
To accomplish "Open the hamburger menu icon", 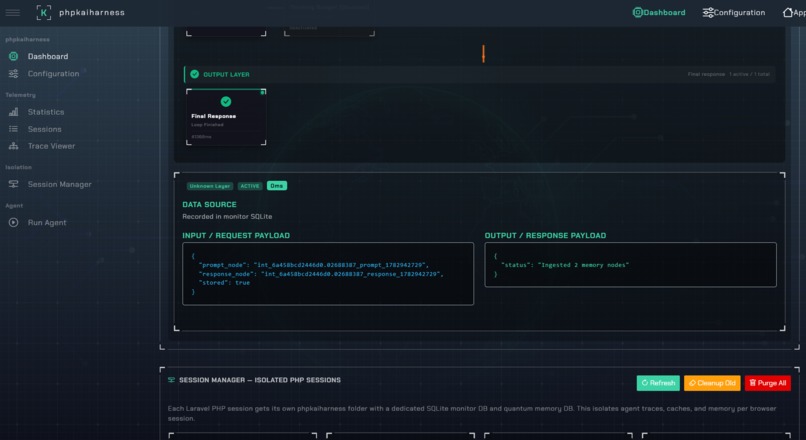I will 13,12.
